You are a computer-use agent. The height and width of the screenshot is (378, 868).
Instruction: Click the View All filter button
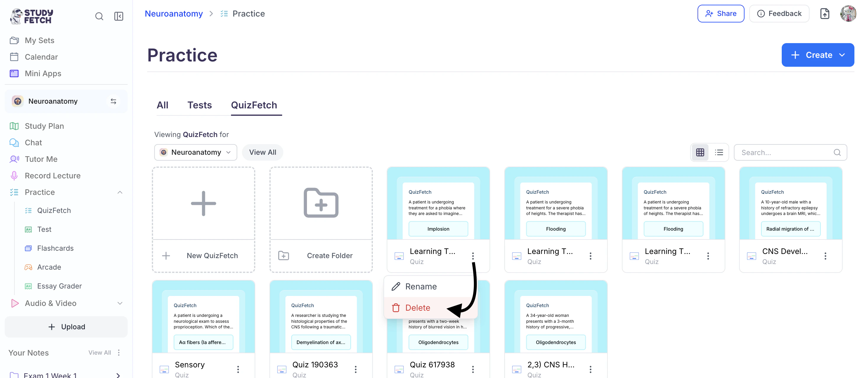pyautogui.click(x=262, y=152)
